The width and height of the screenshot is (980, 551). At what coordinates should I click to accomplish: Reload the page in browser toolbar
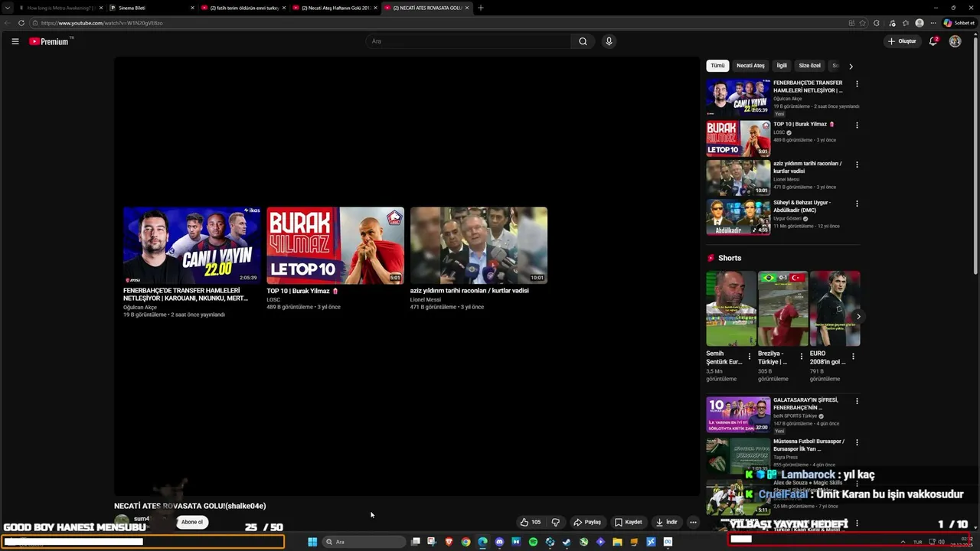(x=21, y=23)
